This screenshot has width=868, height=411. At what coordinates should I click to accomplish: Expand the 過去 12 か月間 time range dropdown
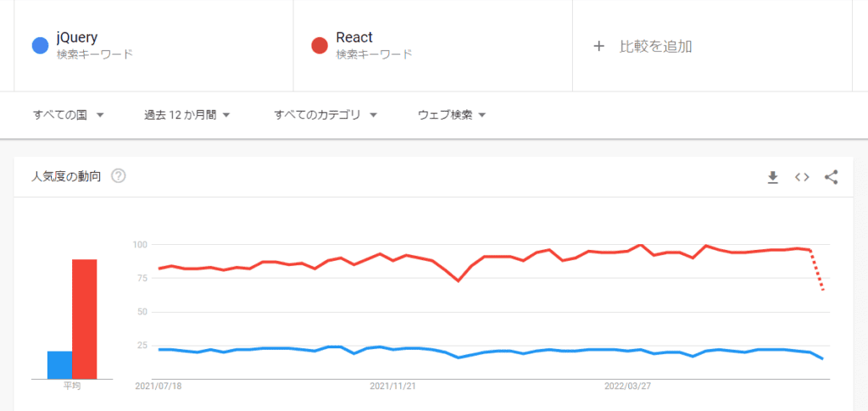(x=187, y=114)
